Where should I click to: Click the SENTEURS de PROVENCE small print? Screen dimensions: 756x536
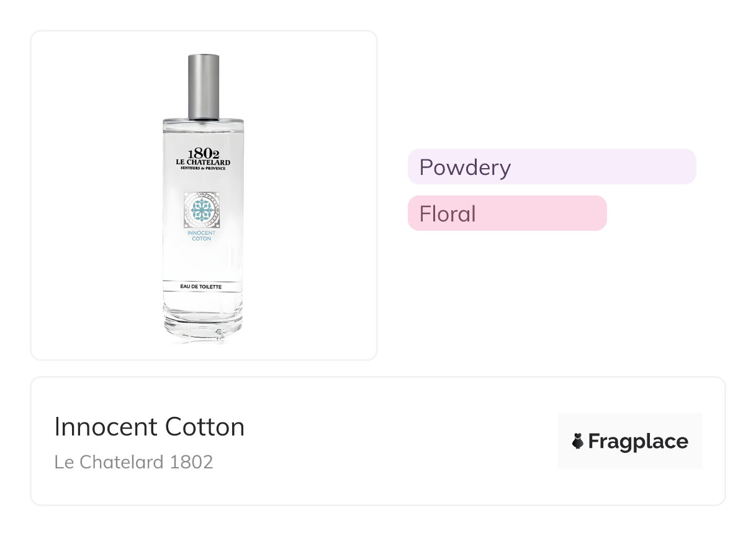[203, 169]
